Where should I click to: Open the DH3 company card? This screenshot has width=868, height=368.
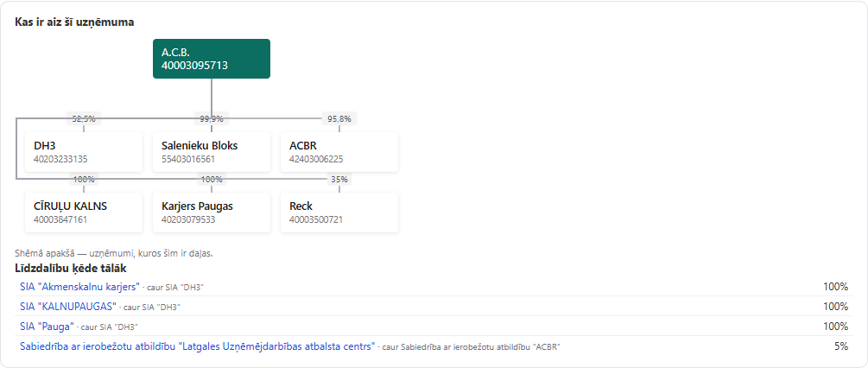pos(84,152)
